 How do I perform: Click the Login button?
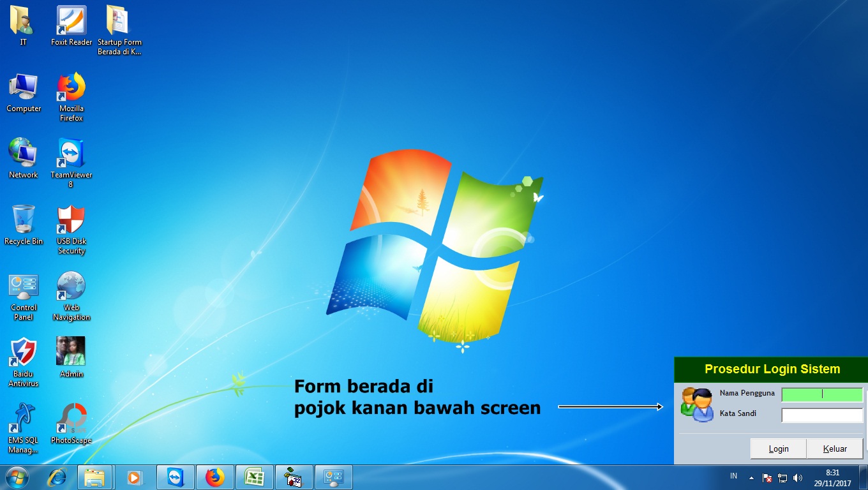coord(779,449)
